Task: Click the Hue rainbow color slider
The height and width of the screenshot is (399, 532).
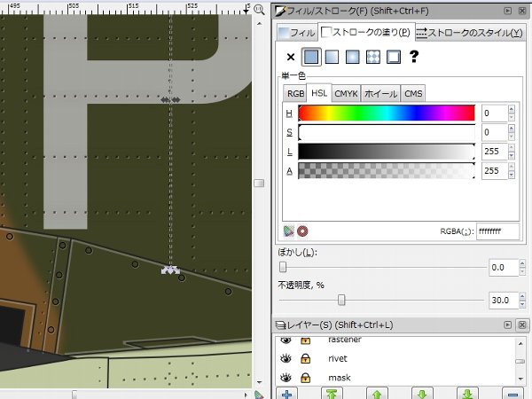Action: tap(387, 113)
